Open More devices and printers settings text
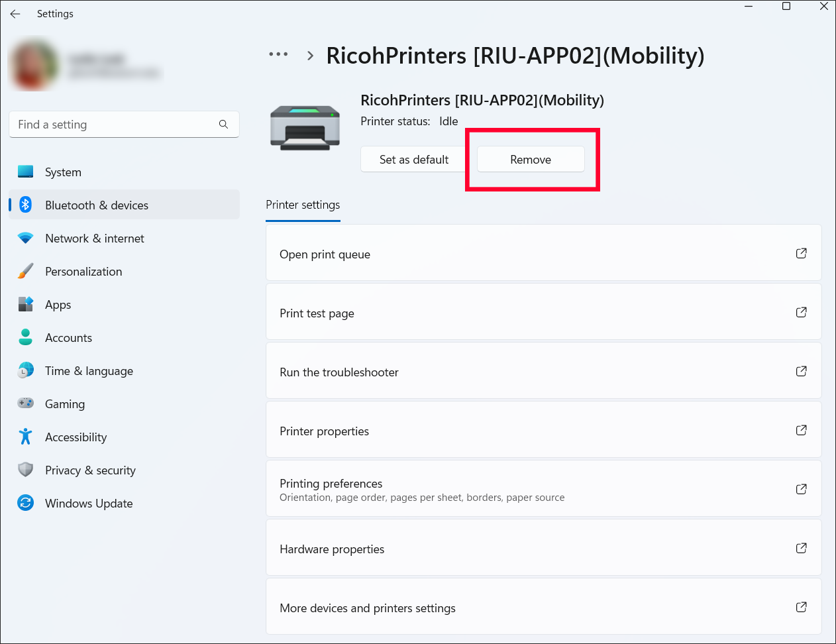This screenshot has height=644, width=836. (x=368, y=608)
